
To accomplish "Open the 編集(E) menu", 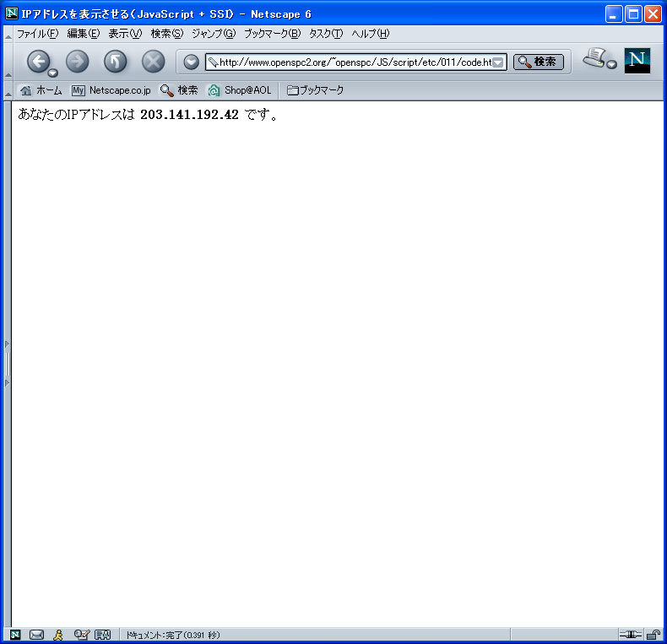I will pos(84,34).
